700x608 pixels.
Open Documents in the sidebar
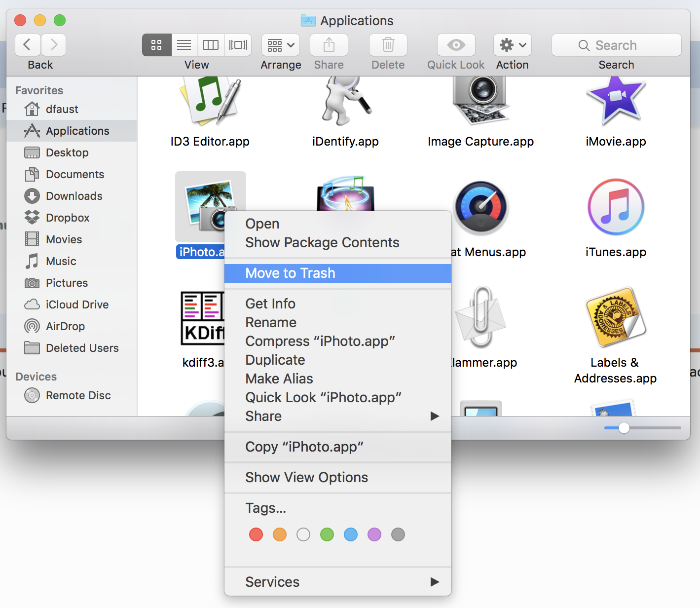click(x=72, y=174)
